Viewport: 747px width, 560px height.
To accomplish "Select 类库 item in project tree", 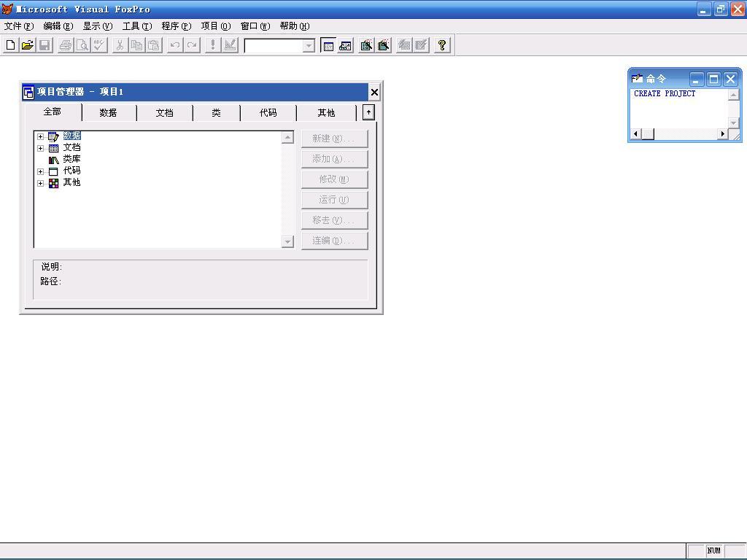I will [x=72, y=159].
